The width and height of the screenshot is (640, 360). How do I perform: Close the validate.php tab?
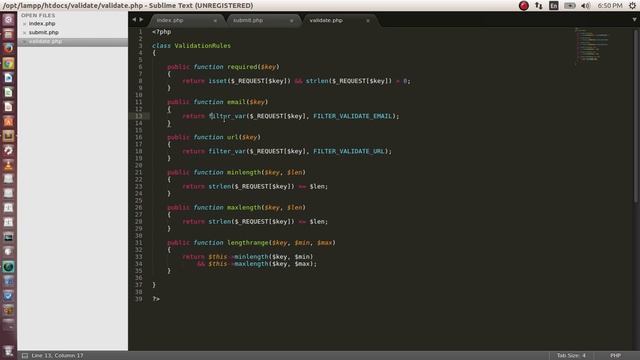click(x=368, y=20)
